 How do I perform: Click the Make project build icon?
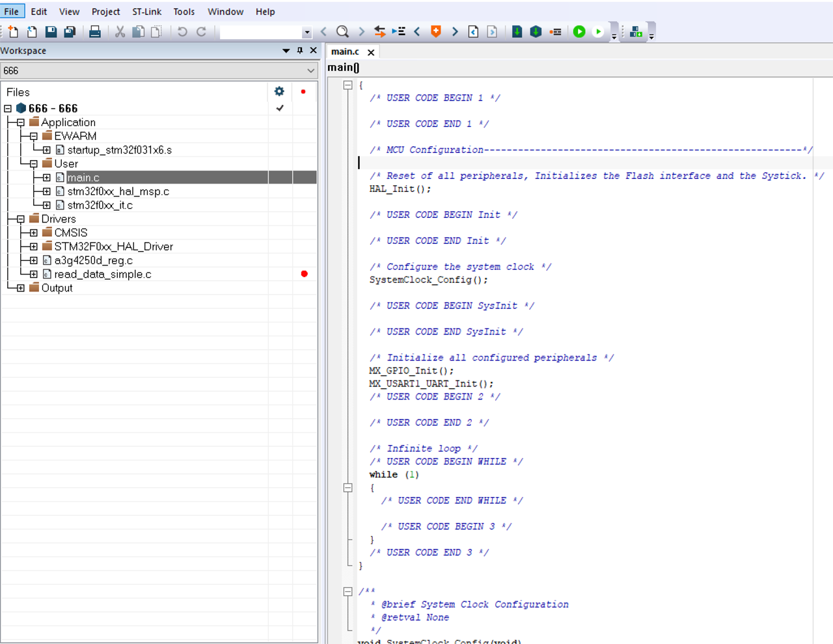536,31
